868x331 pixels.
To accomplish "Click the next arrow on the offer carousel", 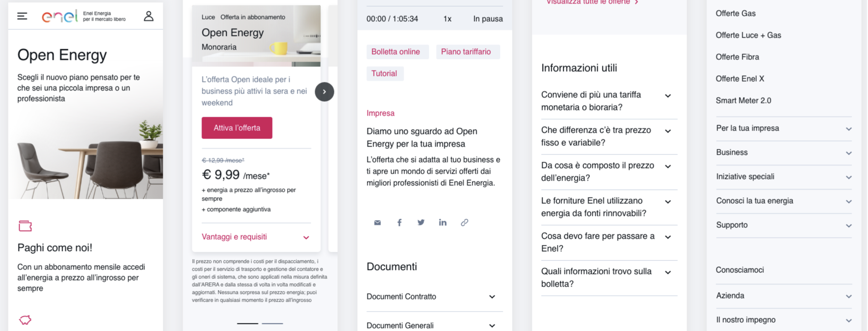I will [324, 92].
